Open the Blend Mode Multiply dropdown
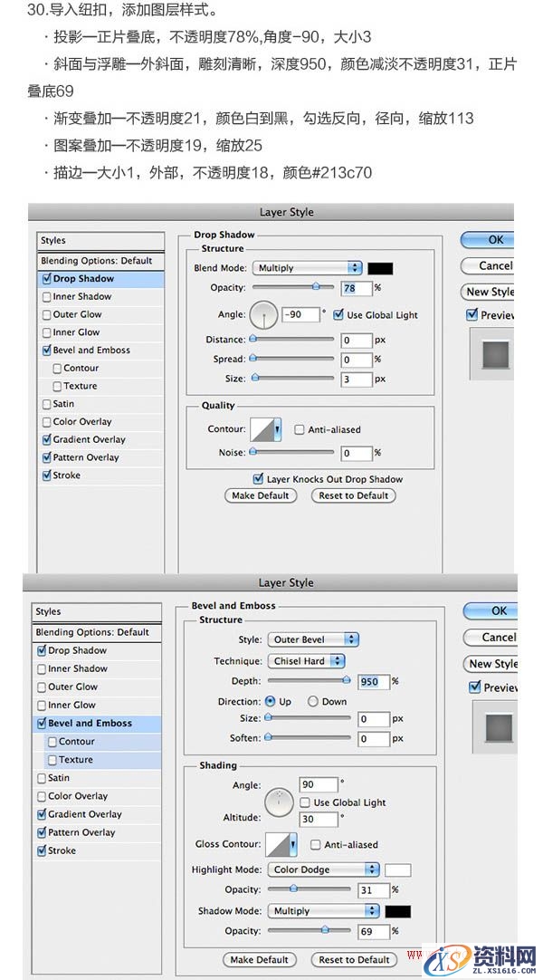The width and height of the screenshot is (543, 980). (x=307, y=268)
